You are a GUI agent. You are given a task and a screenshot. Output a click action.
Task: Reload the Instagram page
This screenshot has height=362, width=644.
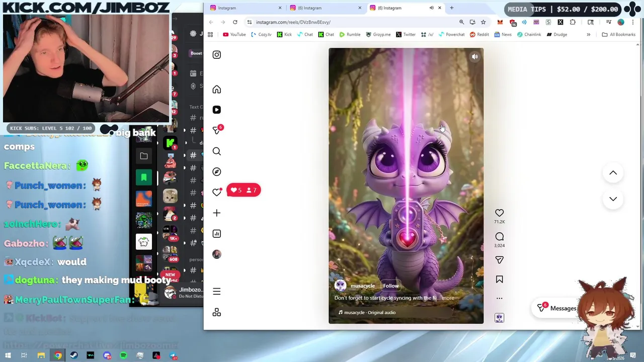(235, 22)
